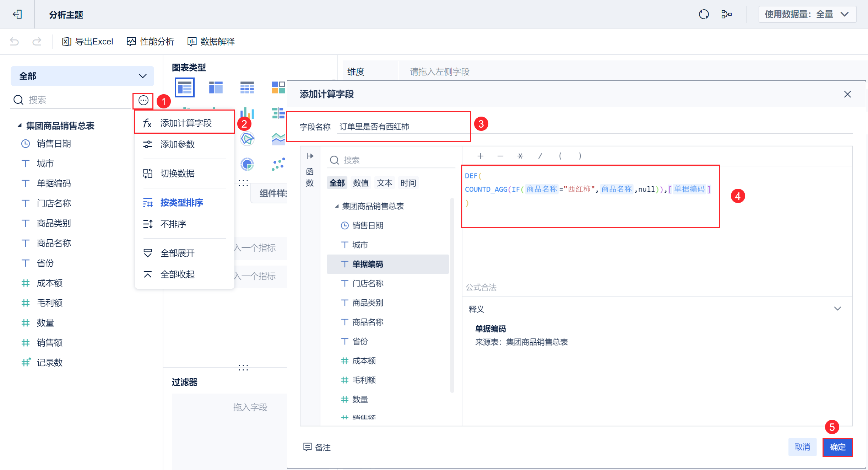Collapse 集团商品销售总表 tree in left panel
The height and width of the screenshot is (470, 868).
(20, 125)
